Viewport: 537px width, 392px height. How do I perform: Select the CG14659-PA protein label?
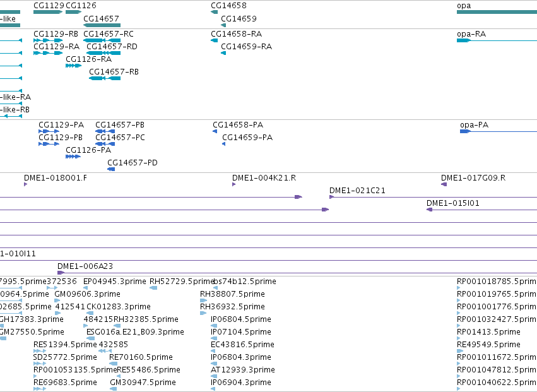pos(247,138)
